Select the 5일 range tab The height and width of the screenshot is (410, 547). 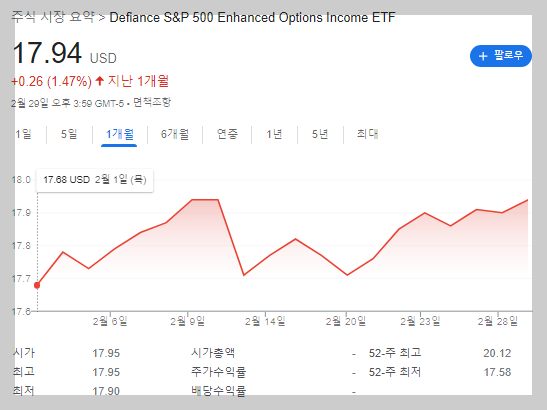[x=69, y=134]
